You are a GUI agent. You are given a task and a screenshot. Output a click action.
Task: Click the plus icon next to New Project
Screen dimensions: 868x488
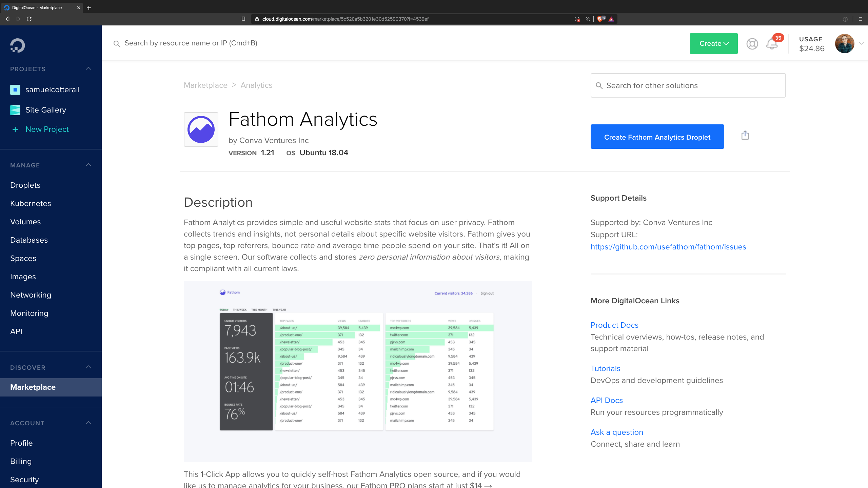point(15,129)
